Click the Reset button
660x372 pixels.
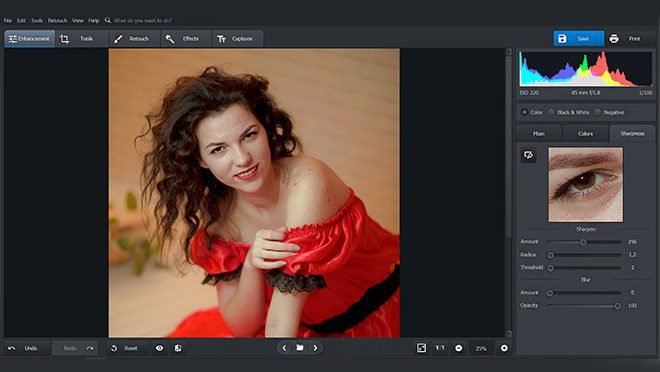point(125,348)
